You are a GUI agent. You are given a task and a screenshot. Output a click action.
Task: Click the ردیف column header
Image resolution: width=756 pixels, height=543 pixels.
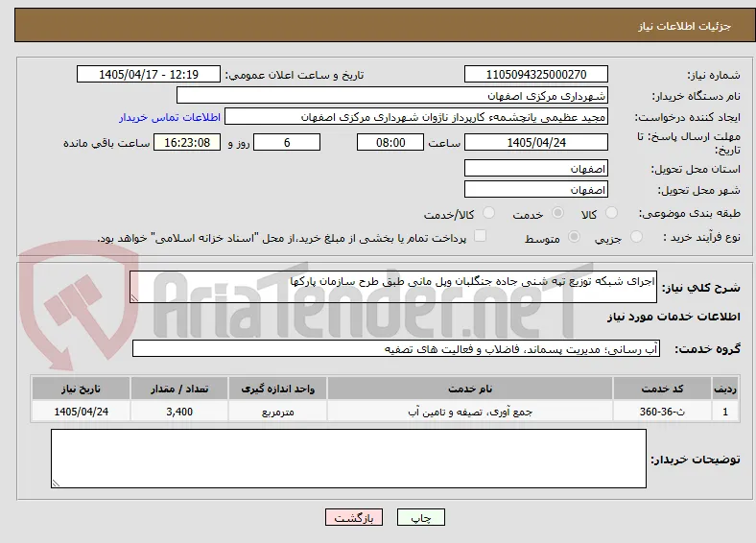(x=725, y=389)
